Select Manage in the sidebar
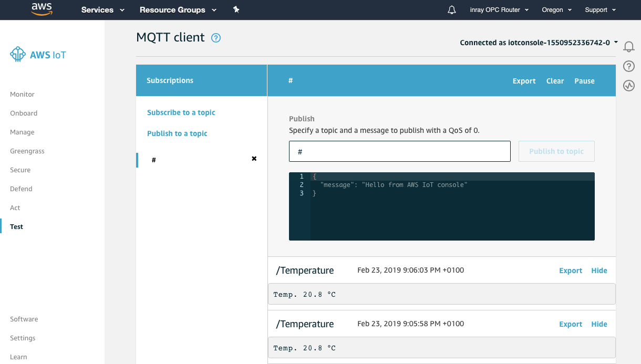The width and height of the screenshot is (641, 364). tap(22, 132)
